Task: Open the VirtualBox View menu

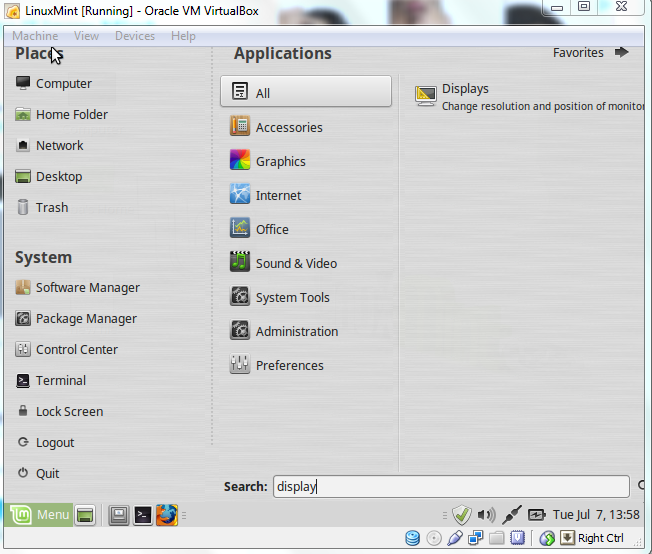Action: [86, 36]
